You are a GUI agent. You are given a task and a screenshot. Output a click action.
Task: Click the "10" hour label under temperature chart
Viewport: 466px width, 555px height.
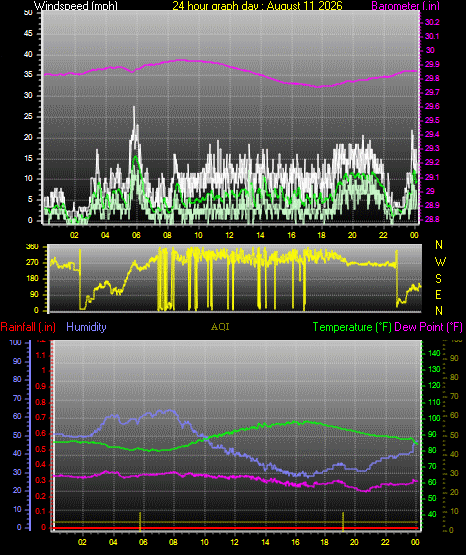(204, 542)
